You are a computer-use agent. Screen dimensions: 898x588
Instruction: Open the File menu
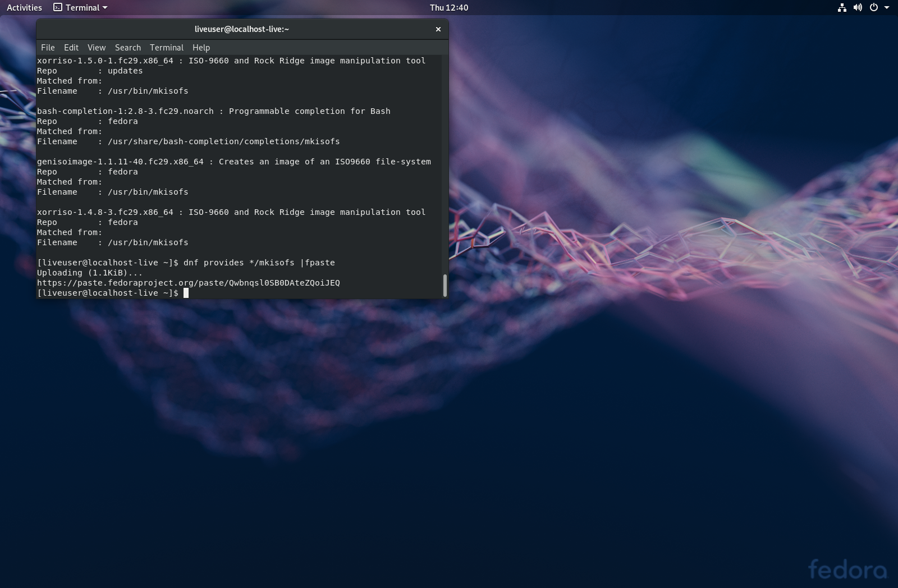(48, 48)
